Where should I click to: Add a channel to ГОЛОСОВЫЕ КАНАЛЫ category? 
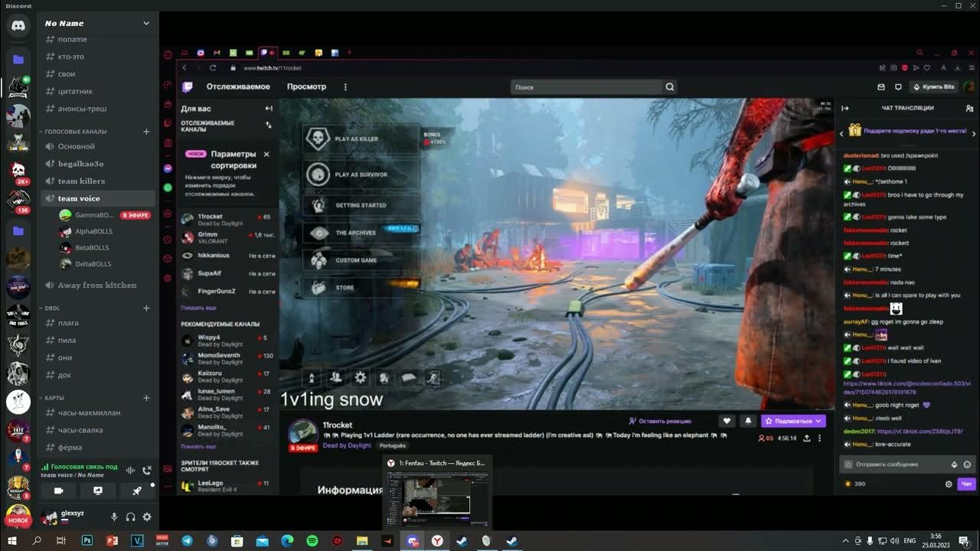[146, 132]
